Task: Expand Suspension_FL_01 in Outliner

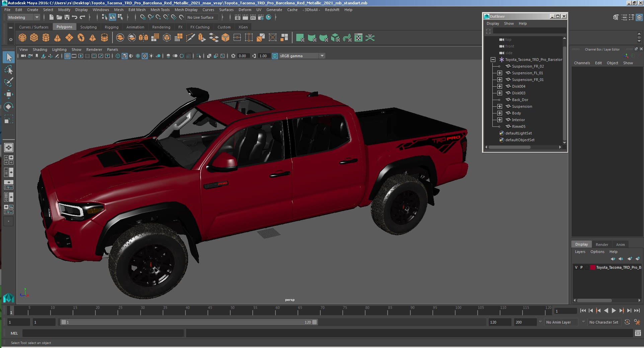Action: click(500, 73)
